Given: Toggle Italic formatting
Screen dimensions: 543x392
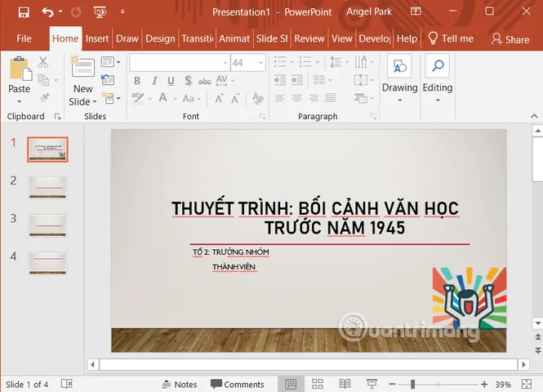Looking at the screenshot, I should (x=154, y=81).
